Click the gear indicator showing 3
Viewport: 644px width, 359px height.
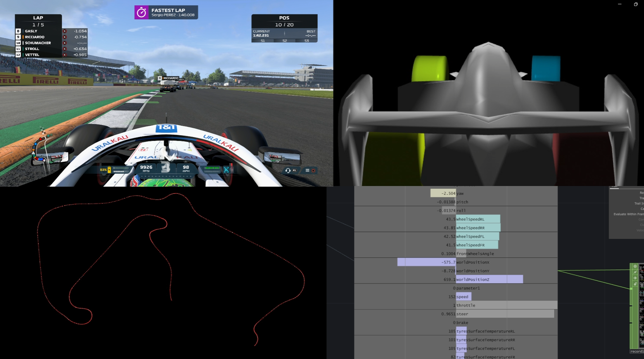[x=165, y=168]
